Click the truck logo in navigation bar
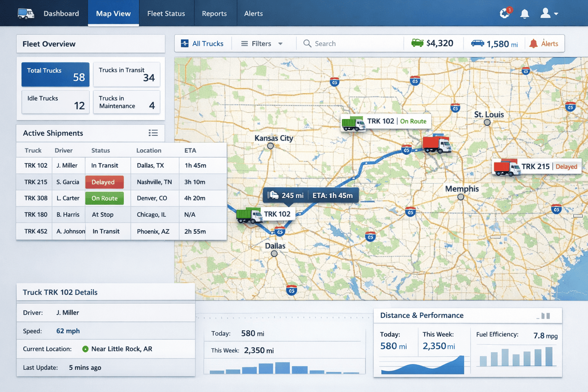 (x=26, y=13)
